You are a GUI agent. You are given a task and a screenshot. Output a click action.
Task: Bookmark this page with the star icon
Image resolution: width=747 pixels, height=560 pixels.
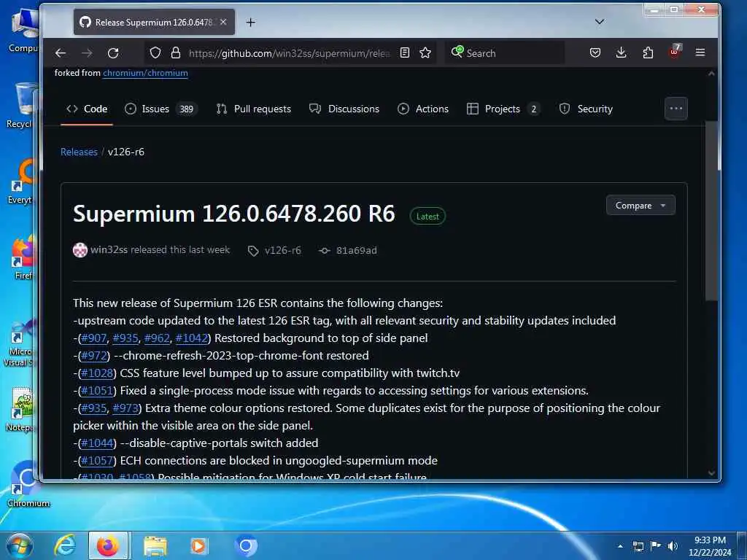(425, 52)
